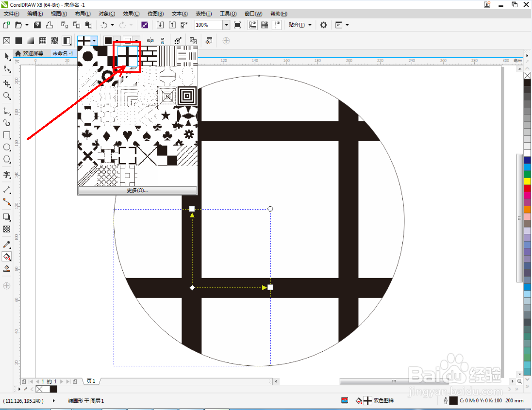532x410 pixels.
Task: Save the document with floppy icon
Action: pos(37,25)
